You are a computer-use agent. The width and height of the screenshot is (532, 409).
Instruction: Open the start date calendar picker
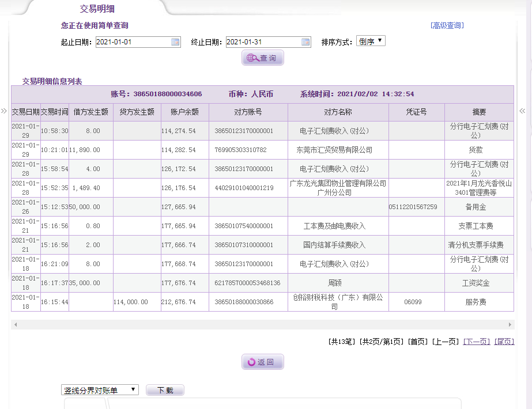click(175, 42)
